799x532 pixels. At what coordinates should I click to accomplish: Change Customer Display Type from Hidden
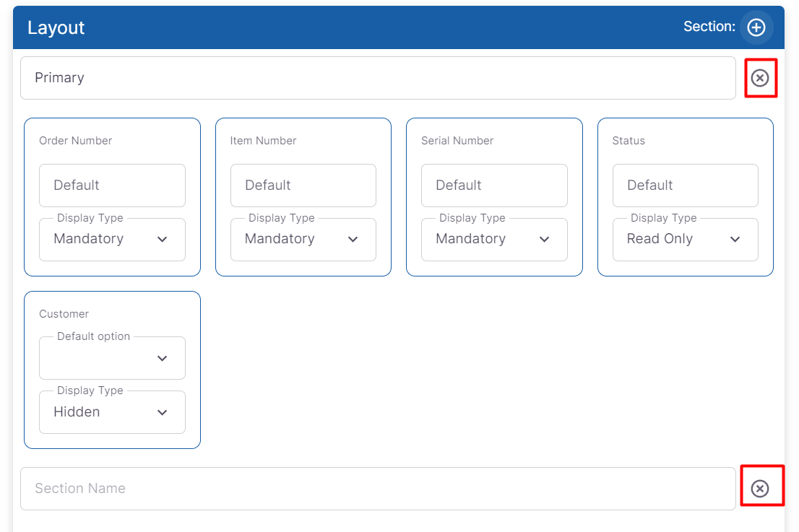tap(112, 412)
